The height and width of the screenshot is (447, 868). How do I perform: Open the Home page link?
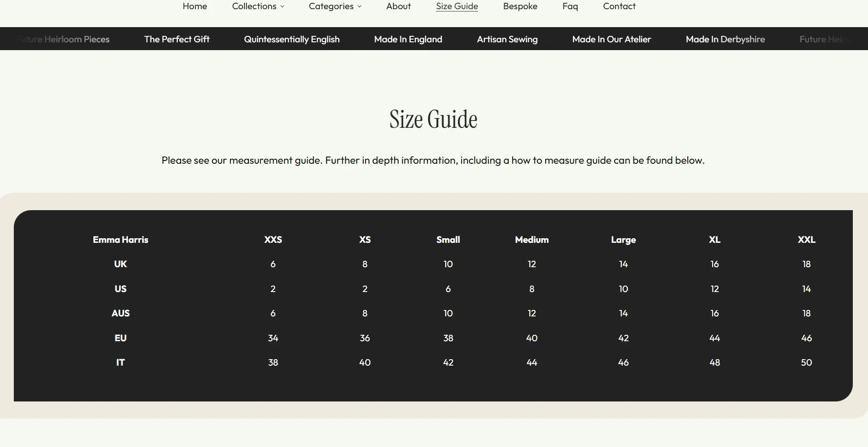[x=194, y=6]
